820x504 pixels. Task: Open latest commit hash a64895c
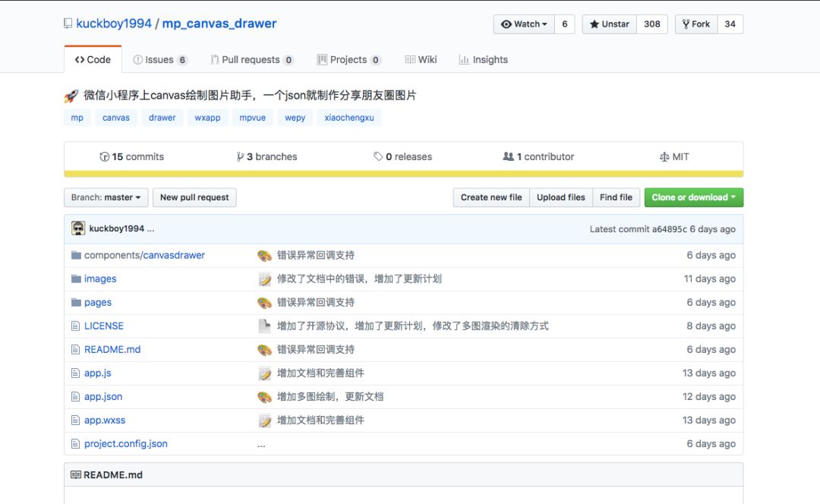[x=670, y=229]
